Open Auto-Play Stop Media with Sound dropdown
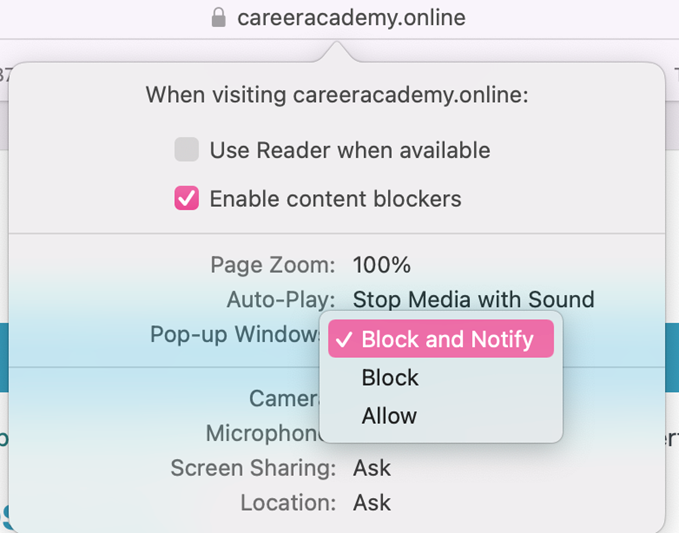Screen dimensions: 679x533 point(473,299)
